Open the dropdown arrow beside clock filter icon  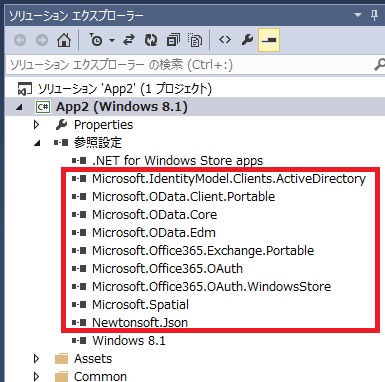point(112,41)
